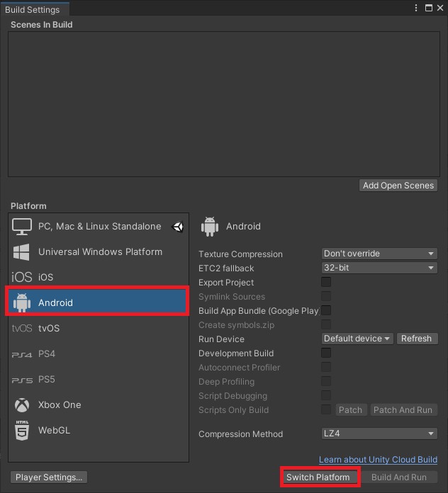The width and height of the screenshot is (448, 493).
Task: Click the PC, Mac & Linux monitor icon
Action: [x=22, y=227]
